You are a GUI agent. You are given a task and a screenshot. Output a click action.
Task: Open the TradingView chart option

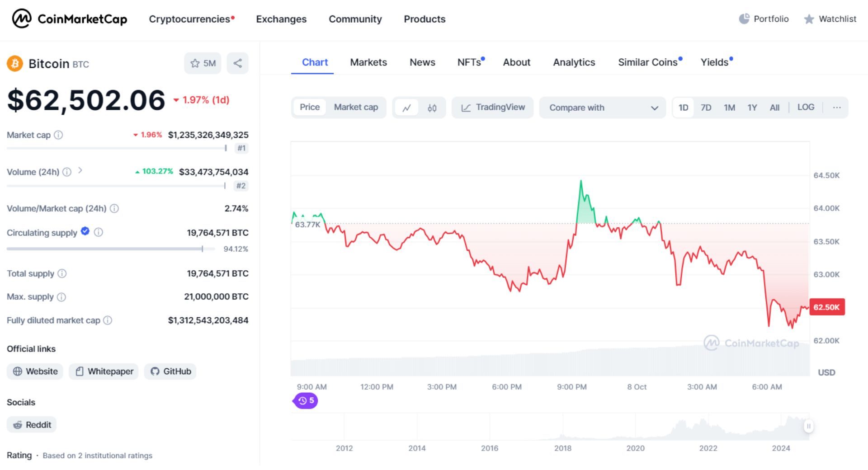pyautogui.click(x=492, y=108)
